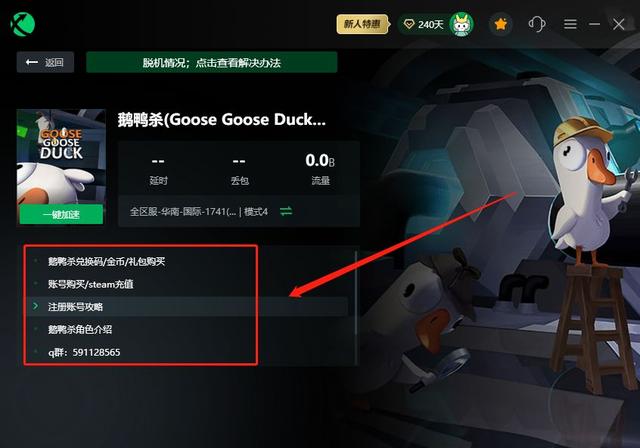Open 账号购买/steam充值 entry
Screen dimensions: 640x448
(91, 284)
